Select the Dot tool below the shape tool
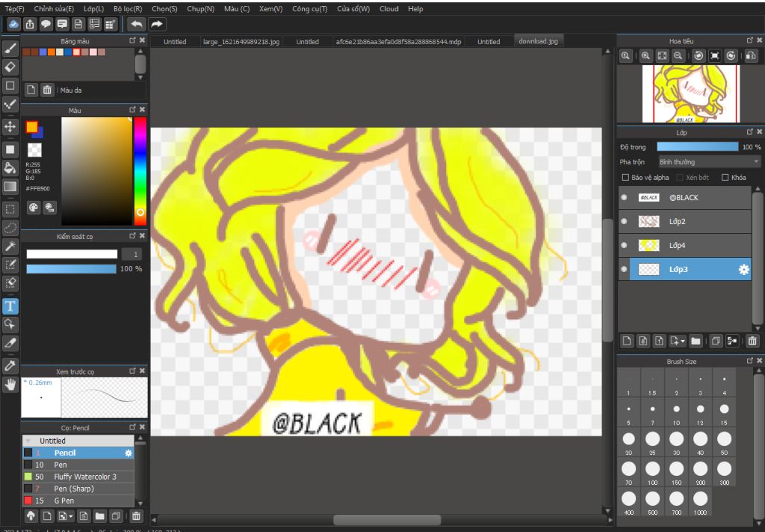 [10, 104]
